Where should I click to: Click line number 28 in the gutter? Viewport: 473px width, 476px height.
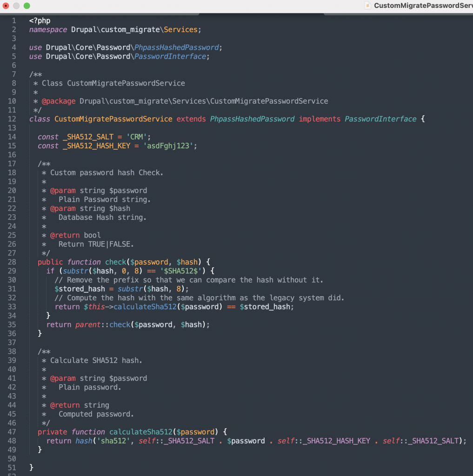coord(12,262)
